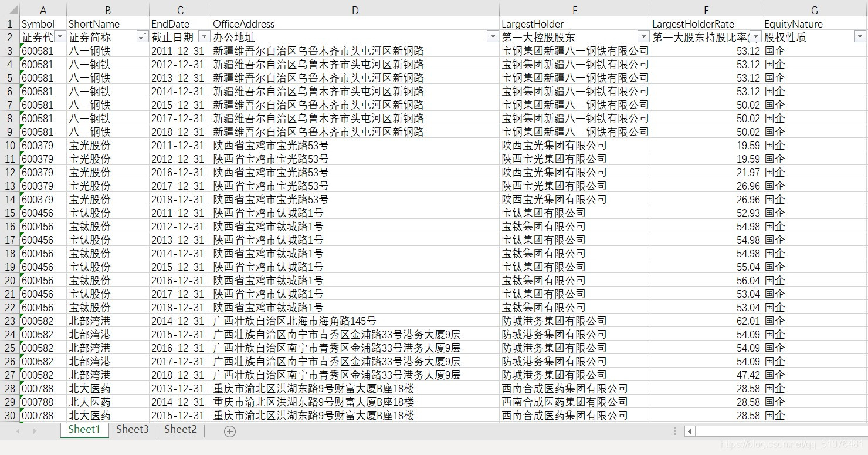This screenshot has height=455, width=868.
Task: Click the EquityNature header cell
Action: click(x=815, y=24)
